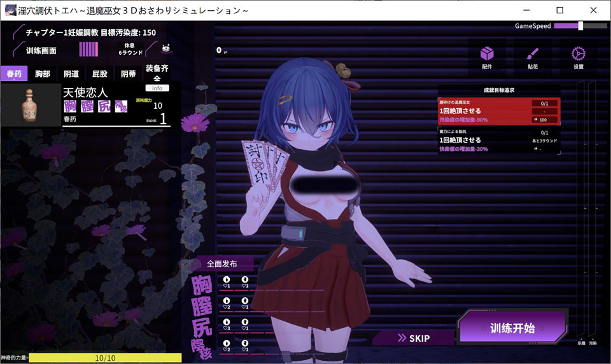Switch to the 胸部 tab
611x364 pixels.
pos(43,74)
